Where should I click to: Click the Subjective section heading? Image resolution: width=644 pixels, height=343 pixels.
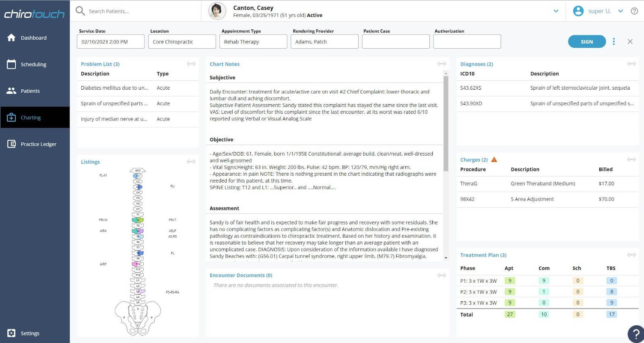[x=223, y=78]
